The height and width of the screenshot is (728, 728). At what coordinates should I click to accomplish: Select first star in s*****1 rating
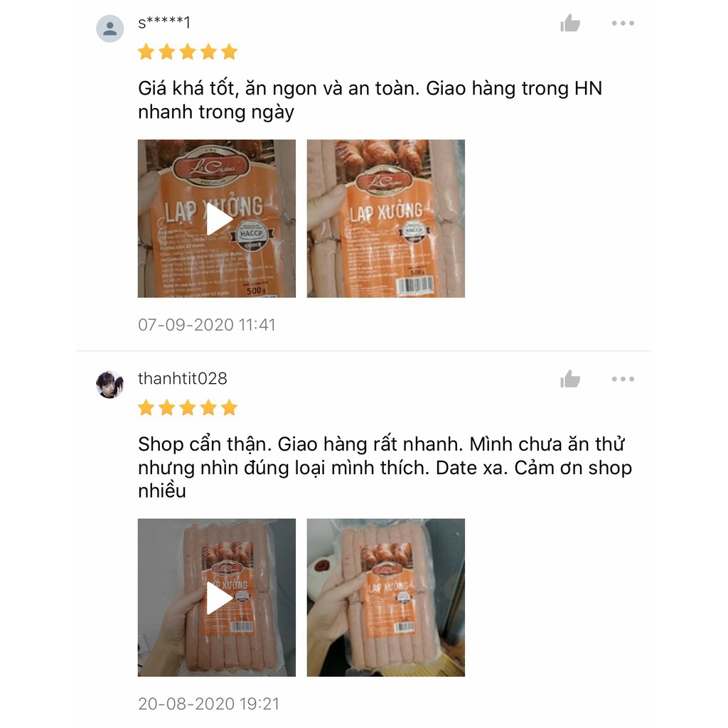[x=146, y=51]
